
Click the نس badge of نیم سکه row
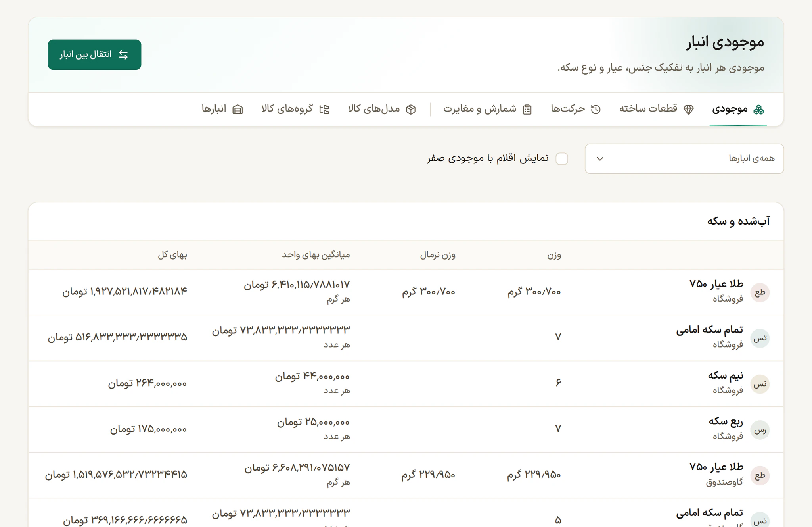coord(760,384)
